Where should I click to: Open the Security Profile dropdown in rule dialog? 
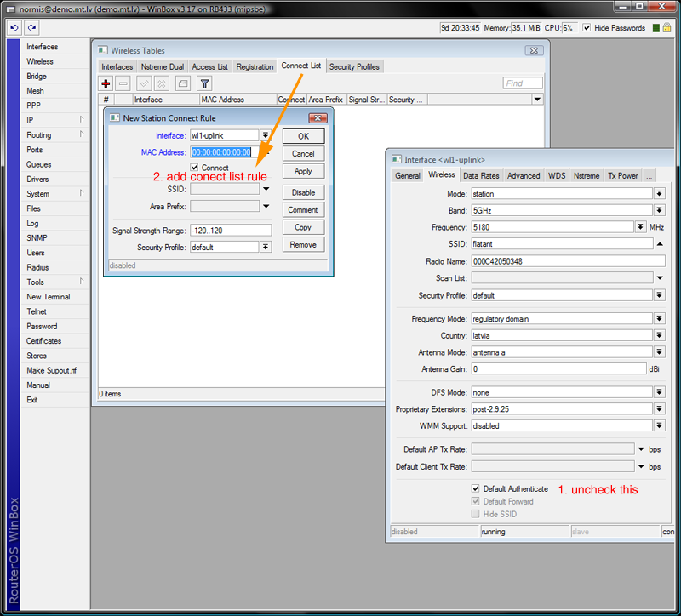tap(266, 247)
